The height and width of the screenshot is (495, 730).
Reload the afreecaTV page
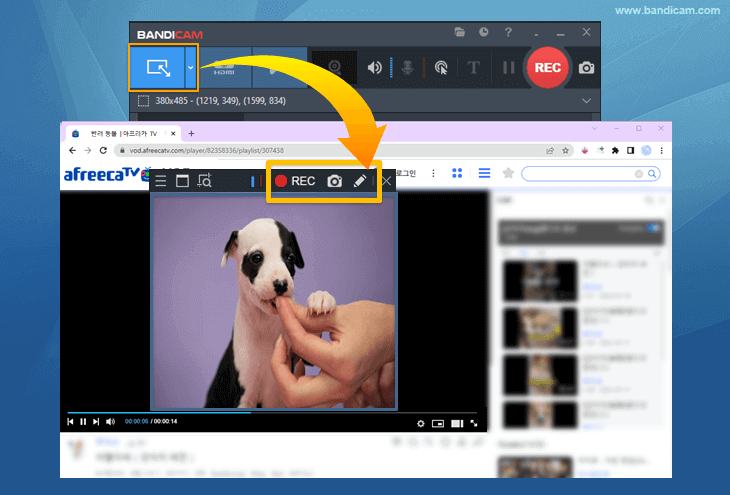(x=103, y=150)
